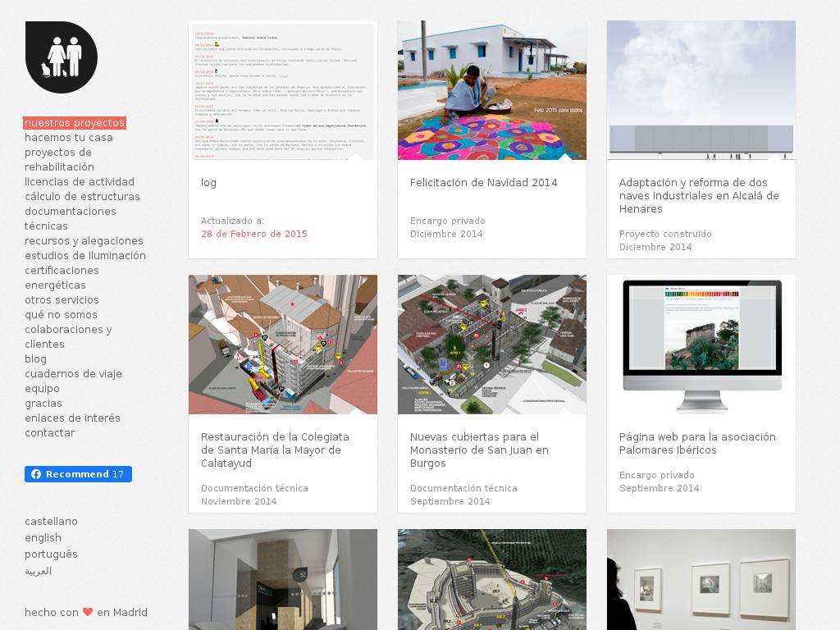The width and height of the screenshot is (840, 630).
Task: Open 'cálculo de estructuras' section
Action: [x=82, y=197]
